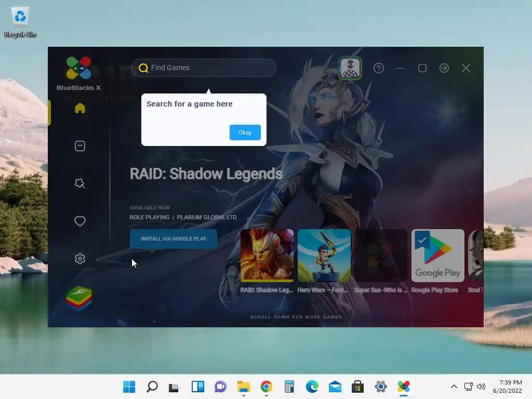Open BlueStacks X settings gear
This screenshot has width=532, height=399.
tap(79, 259)
